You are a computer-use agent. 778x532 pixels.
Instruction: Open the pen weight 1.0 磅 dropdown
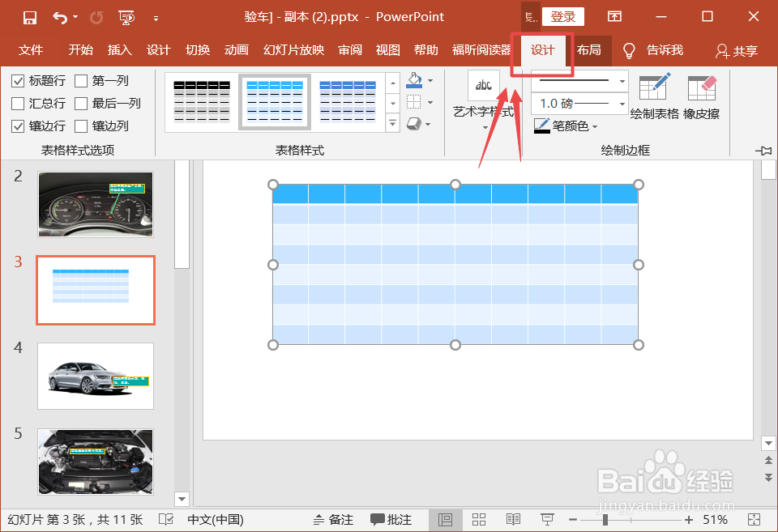(579, 104)
